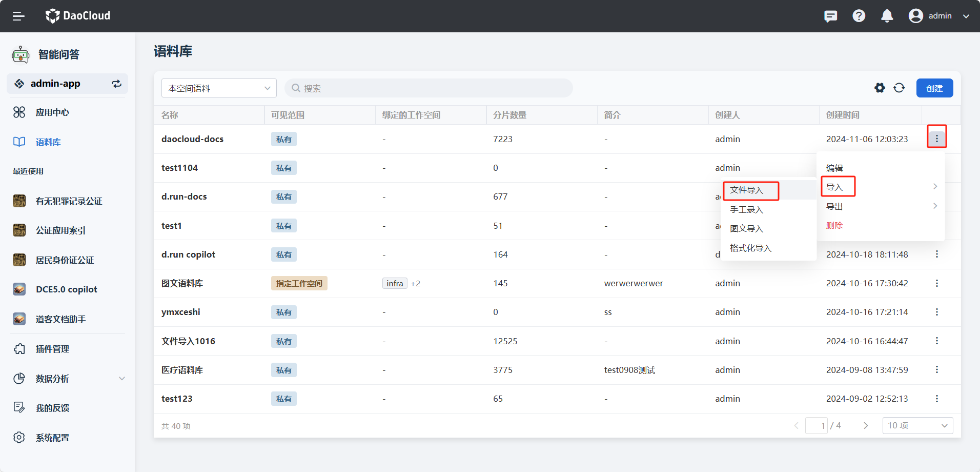The height and width of the screenshot is (472, 980).
Task: Open the 10 项 page size dropdown
Action: click(x=917, y=425)
